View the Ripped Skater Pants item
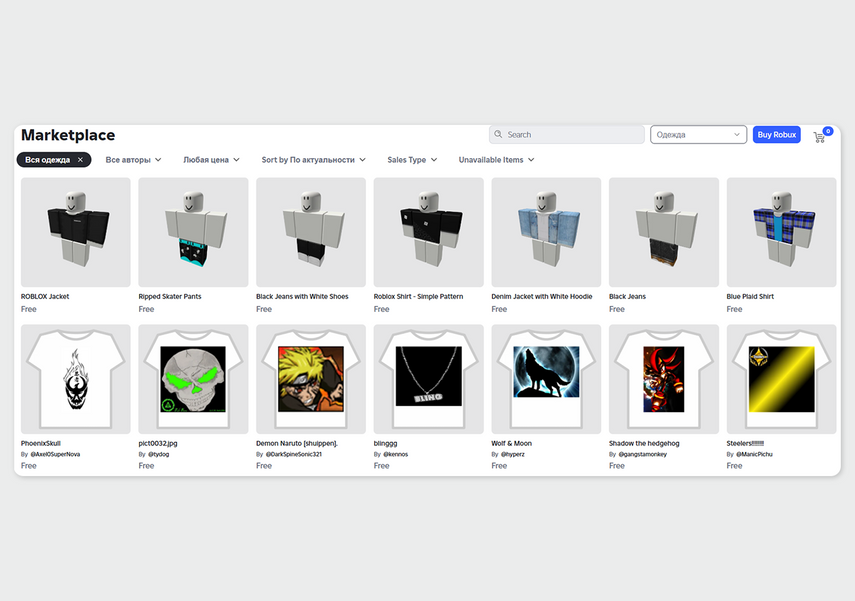The image size is (855, 601). [x=192, y=232]
